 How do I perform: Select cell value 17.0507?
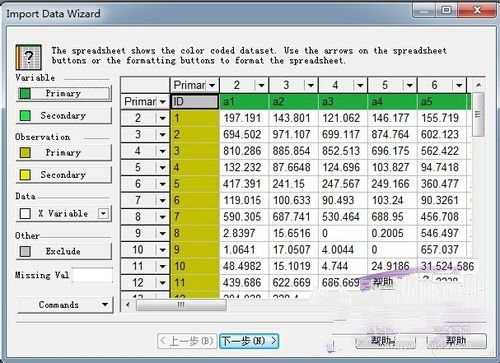(x=293, y=250)
